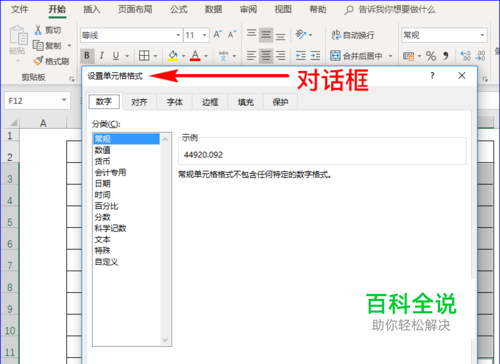Click 合并后居中 merge and center
This screenshot has height=364, width=500.
point(357,56)
